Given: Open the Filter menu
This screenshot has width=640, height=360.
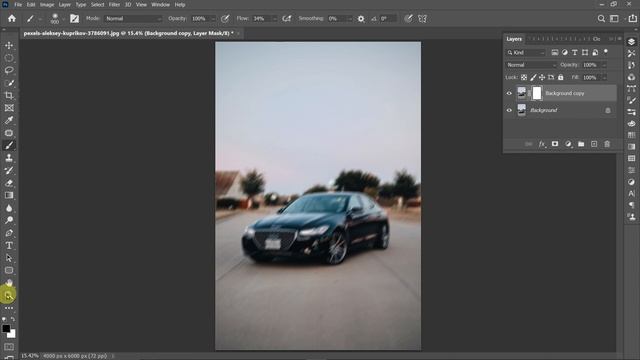Looking at the screenshot, I should 114,4.
